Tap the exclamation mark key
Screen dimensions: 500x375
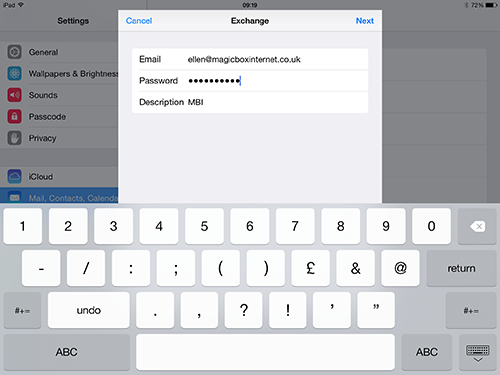point(288,310)
